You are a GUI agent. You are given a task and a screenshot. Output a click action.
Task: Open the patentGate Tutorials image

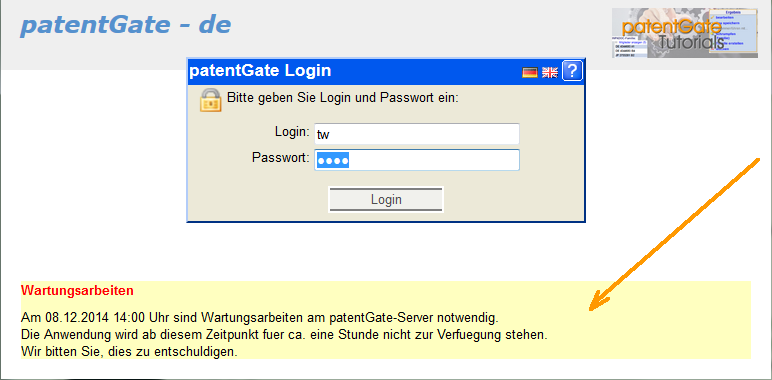click(x=685, y=33)
